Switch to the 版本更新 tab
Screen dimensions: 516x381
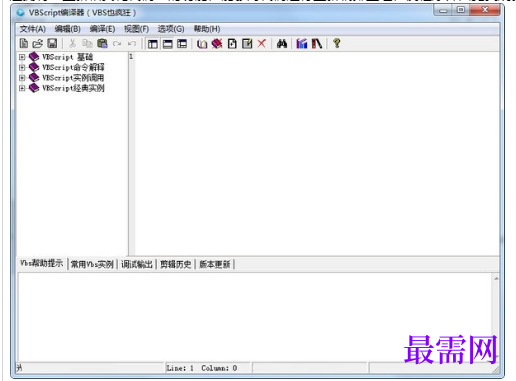click(215, 264)
